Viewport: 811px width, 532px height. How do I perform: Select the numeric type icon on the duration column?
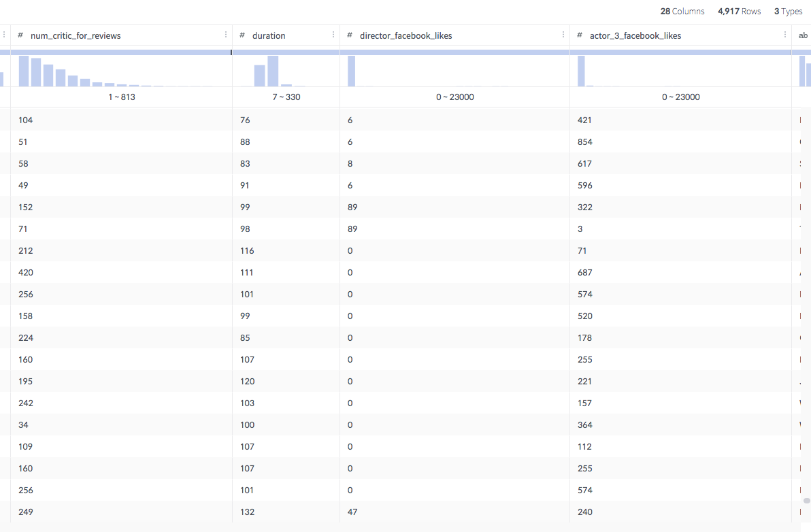click(241, 35)
